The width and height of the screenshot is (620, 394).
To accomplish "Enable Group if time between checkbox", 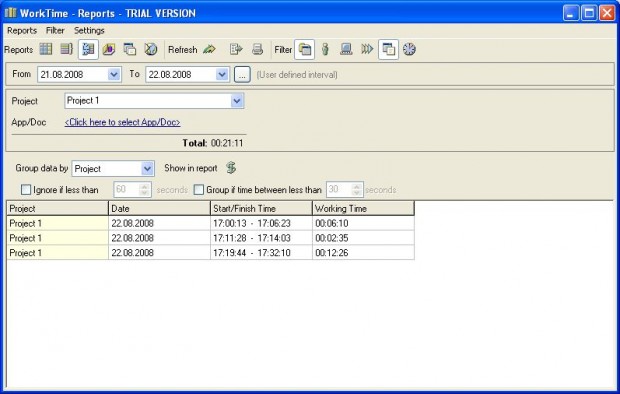I will click(x=199, y=190).
